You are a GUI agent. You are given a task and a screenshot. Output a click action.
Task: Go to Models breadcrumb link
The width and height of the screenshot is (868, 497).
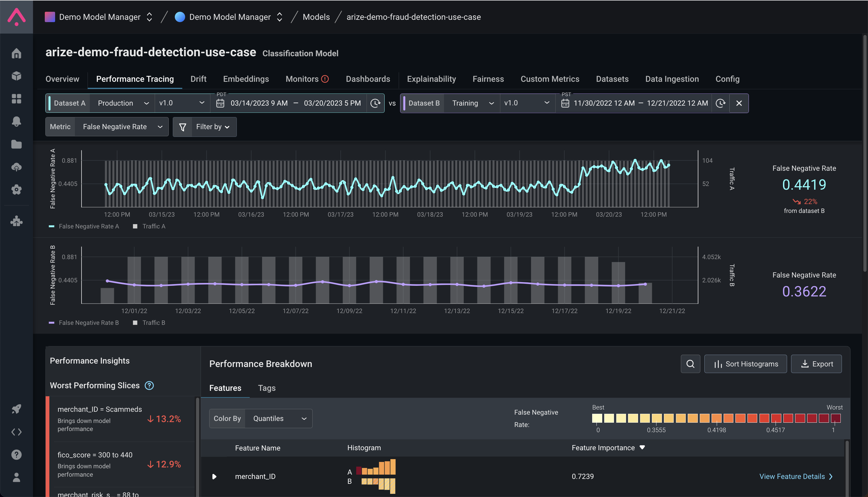[x=316, y=17]
